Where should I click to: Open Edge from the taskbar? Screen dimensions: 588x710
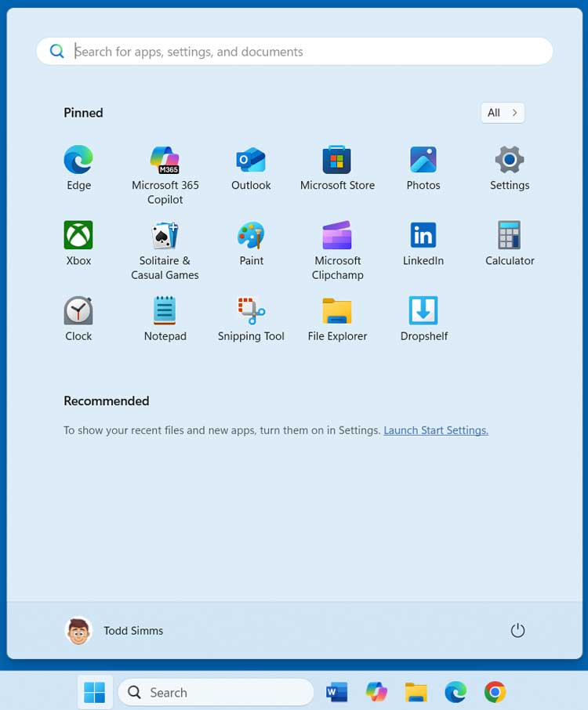point(456,692)
